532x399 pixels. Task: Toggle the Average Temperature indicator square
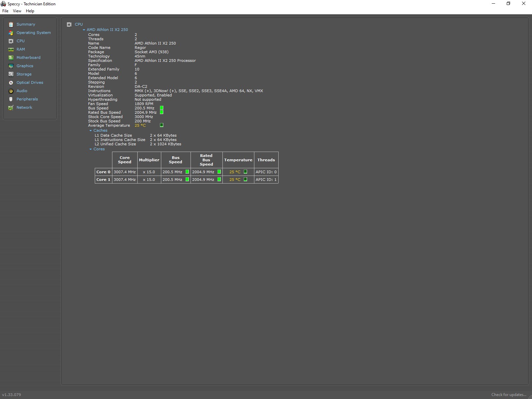point(162,125)
